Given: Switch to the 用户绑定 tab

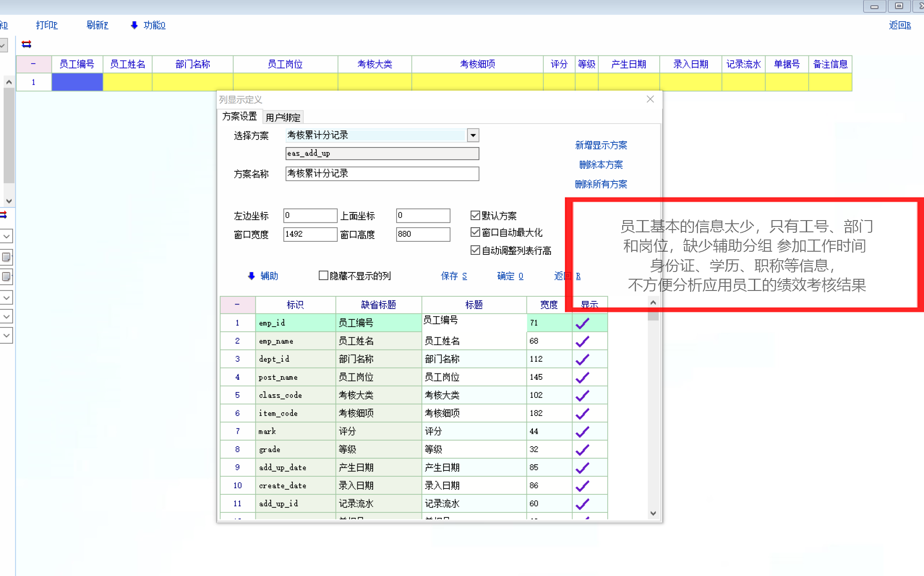Looking at the screenshot, I should point(283,117).
